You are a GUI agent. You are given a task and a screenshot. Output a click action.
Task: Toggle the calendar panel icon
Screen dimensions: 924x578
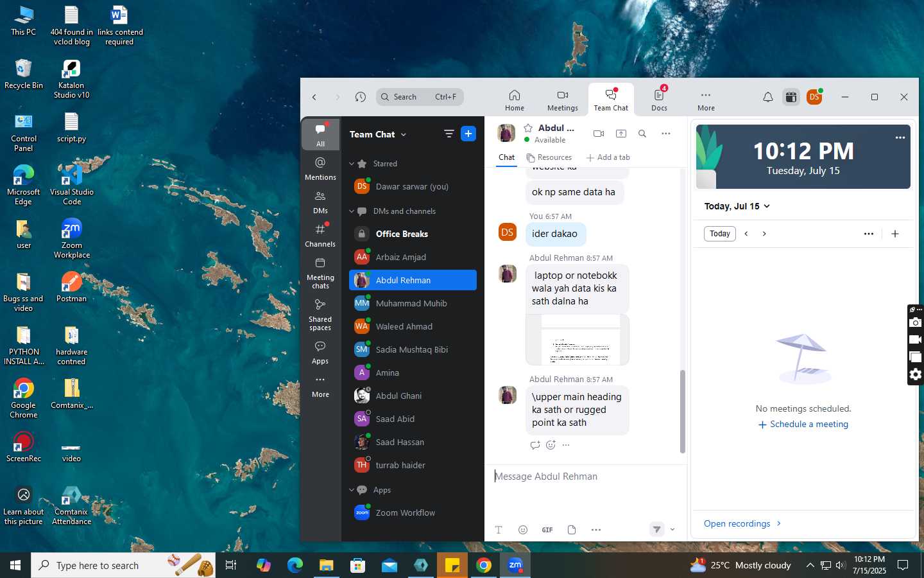pos(791,97)
